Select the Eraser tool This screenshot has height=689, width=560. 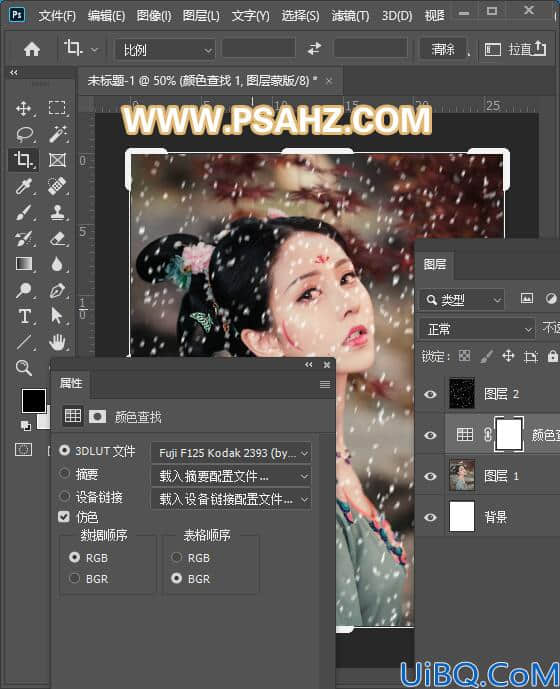click(x=58, y=239)
